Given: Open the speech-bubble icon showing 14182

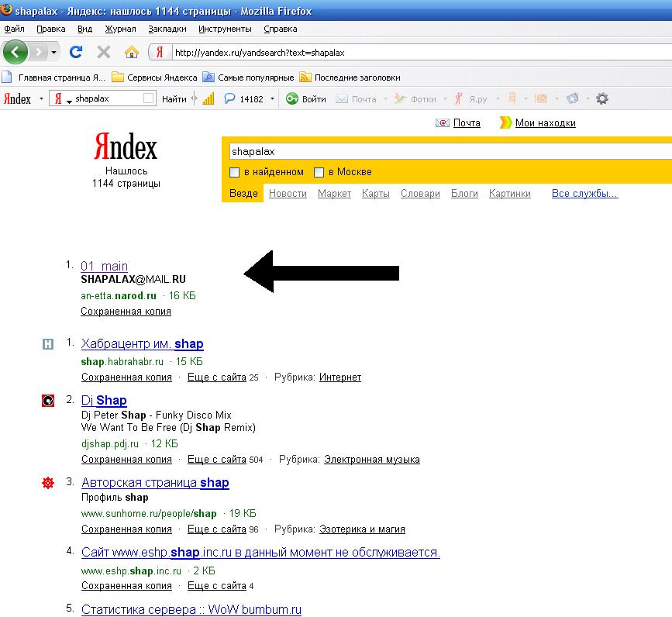Looking at the screenshot, I should (243, 99).
